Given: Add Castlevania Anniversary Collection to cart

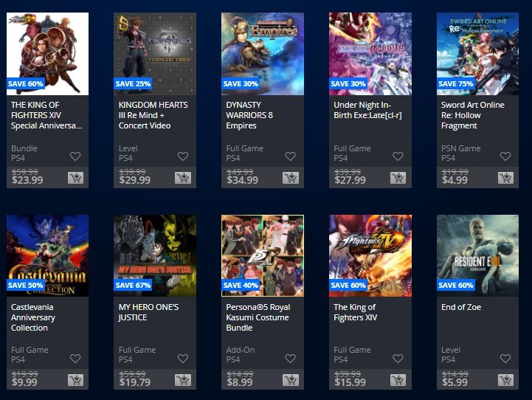Looking at the screenshot, I should click(x=75, y=380).
